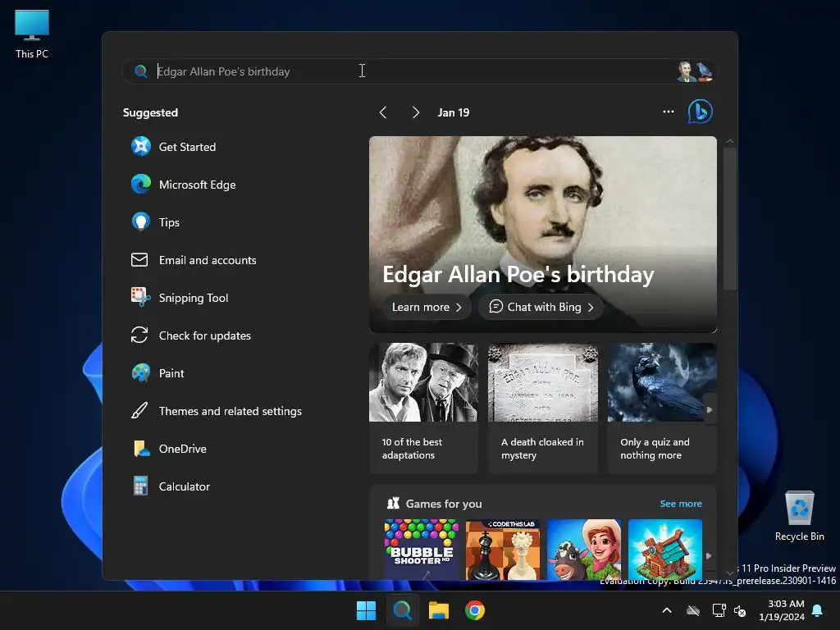Select the This PC desktop icon
Viewport: 840px width, 630px height.
pos(32,34)
